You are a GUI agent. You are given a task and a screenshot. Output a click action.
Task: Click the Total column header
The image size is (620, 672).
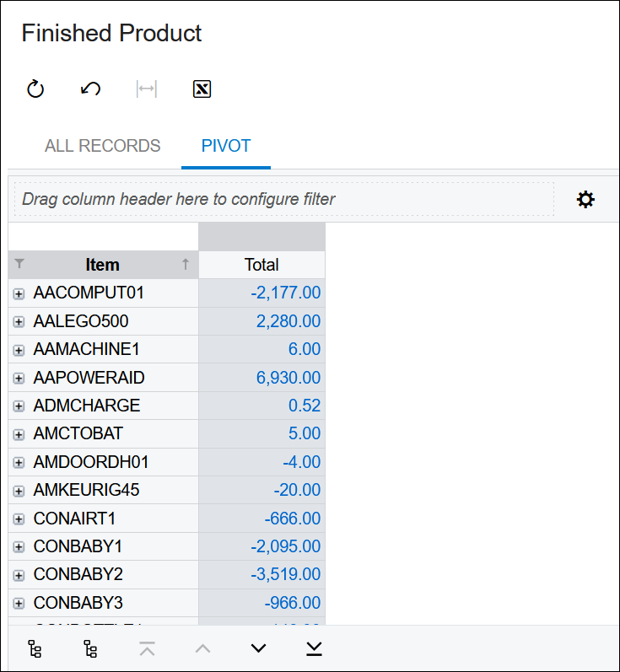(x=261, y=265)
